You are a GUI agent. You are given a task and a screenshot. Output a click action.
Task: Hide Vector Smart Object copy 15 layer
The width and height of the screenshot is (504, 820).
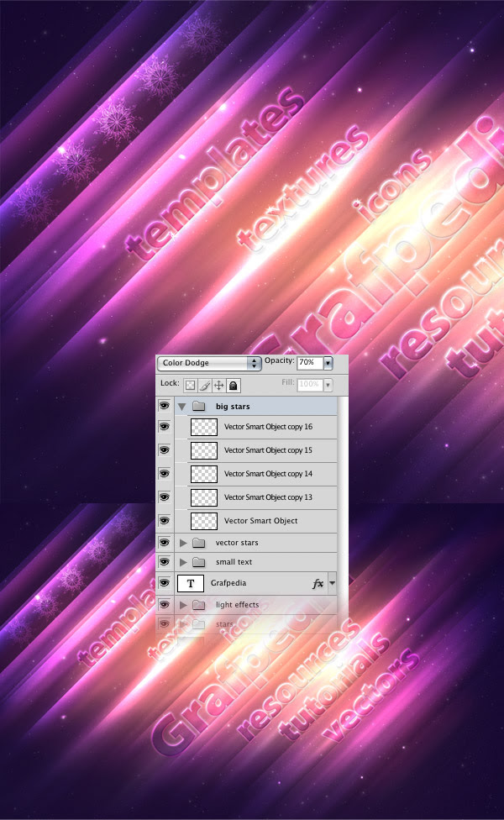[164, 450]
